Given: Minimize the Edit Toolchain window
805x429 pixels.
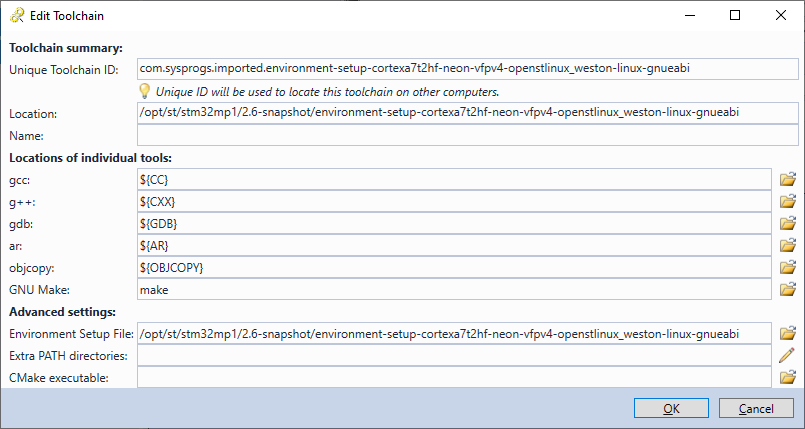Looking at the screenshot, I should (689, 15).
